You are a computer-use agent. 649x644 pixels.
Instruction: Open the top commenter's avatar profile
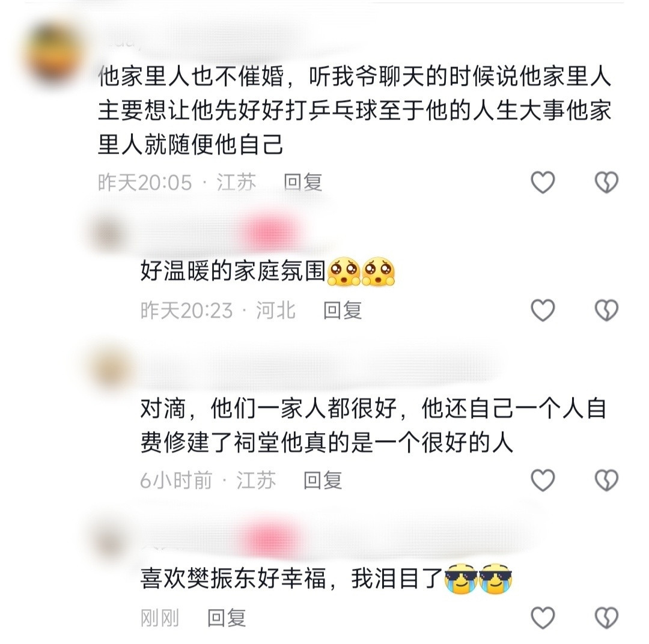53,54
